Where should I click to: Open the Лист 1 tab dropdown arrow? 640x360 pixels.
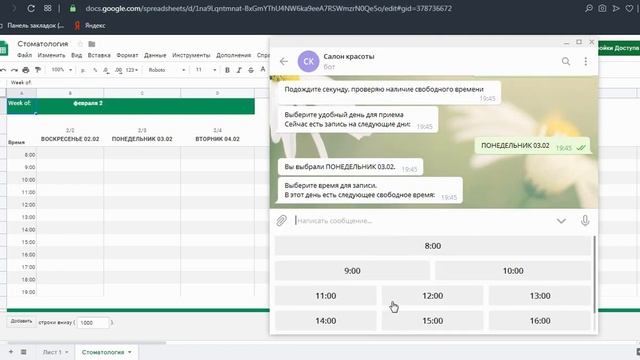point(67,352)
